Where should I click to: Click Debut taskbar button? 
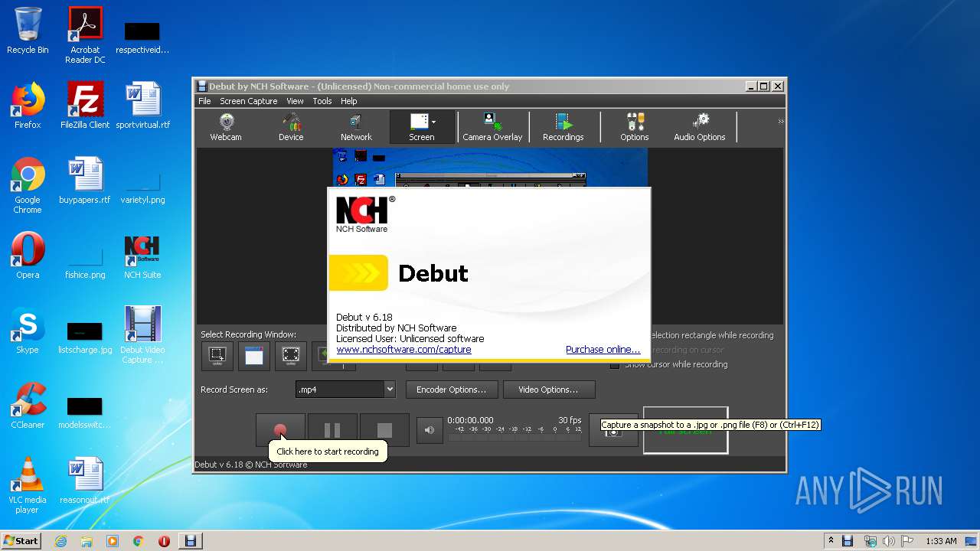[x=191, y=541]
